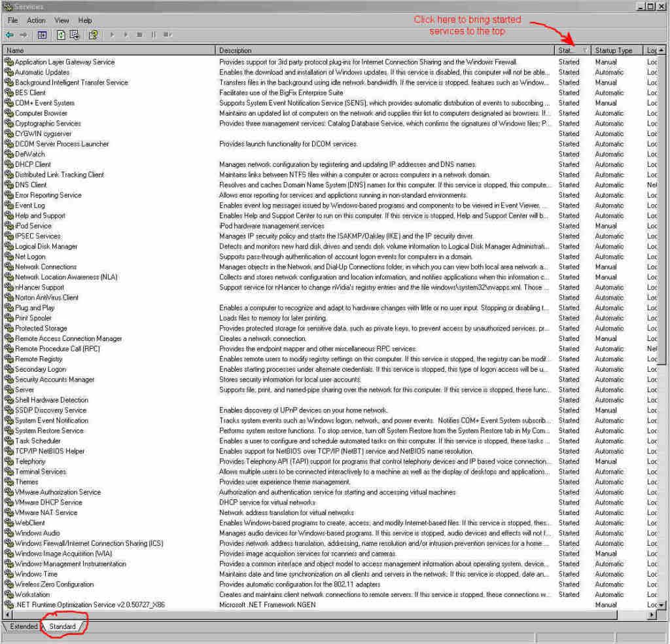Open the Action menu
Screen dimensions: 670x644
pos(36,20)
